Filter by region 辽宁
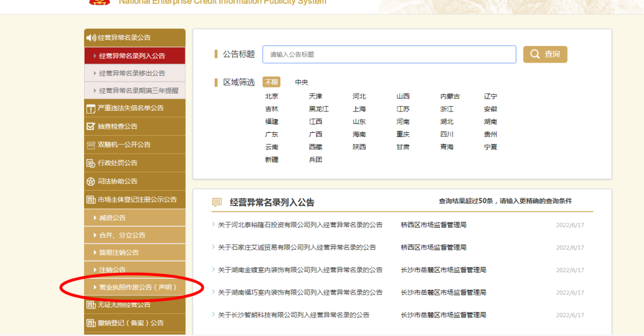The width and height of the screenshot is (644, 336). (490, 96)
